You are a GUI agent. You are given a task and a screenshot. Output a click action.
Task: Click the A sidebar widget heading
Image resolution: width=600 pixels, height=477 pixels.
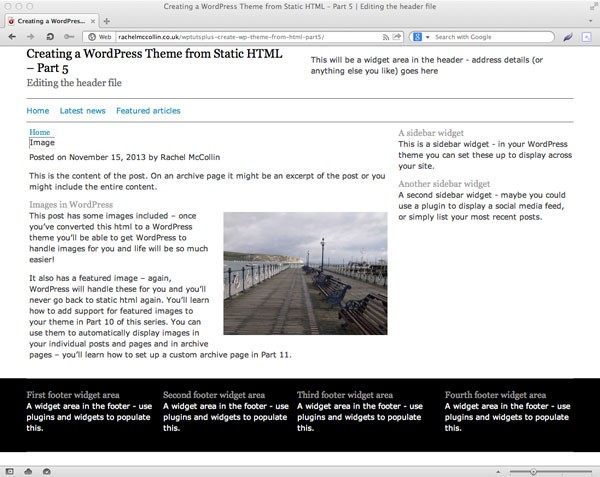pyautogui.click(x=431, y=133)
